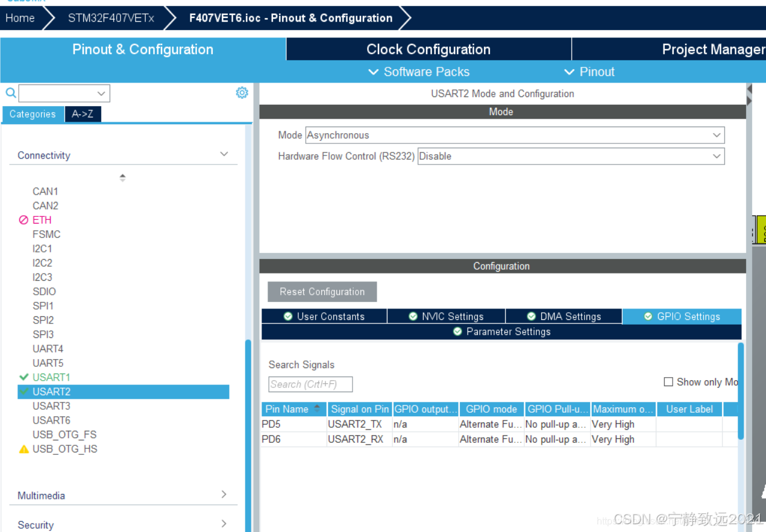Collapse the Connectivity category
766x532 pixels.
click(x=224, y=154)
